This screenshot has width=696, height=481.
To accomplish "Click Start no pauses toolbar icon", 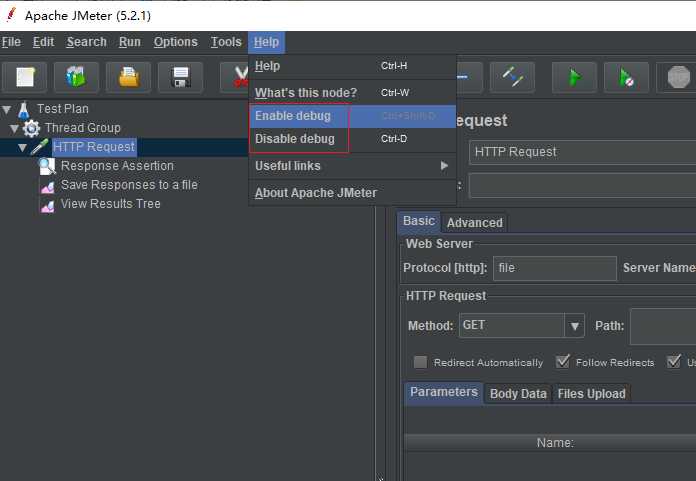I will 626,77.
